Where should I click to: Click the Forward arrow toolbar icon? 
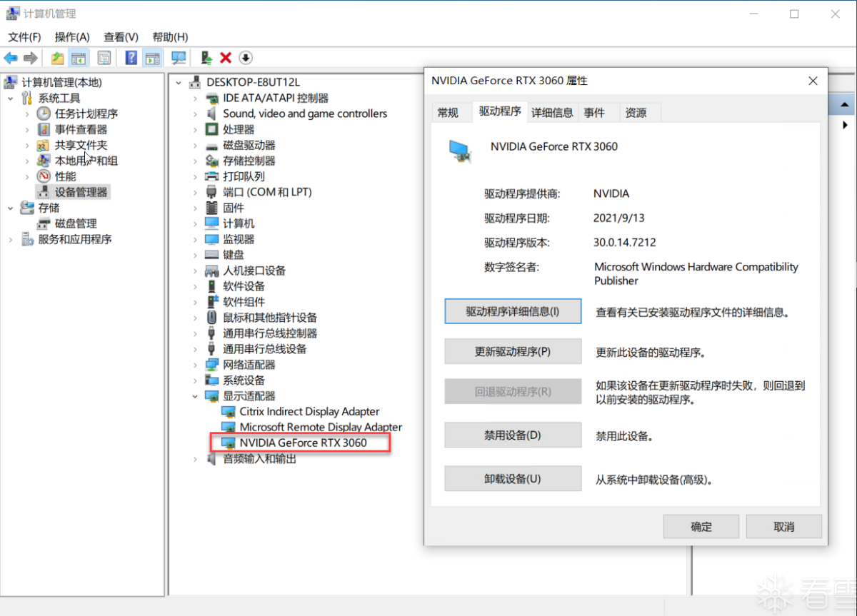pyautogui.click(x=30, y=58)
